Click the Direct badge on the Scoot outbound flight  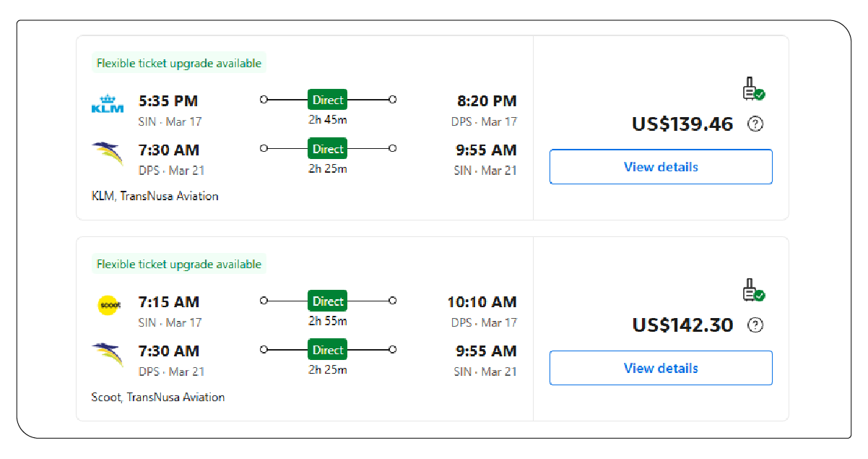click(x=327, y=301)
